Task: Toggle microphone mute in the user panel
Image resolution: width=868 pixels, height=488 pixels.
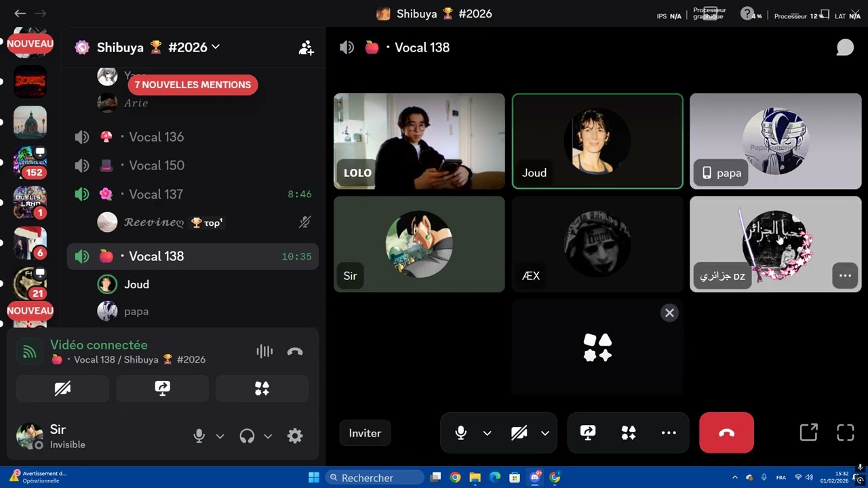Action: [x=199, y=436]
